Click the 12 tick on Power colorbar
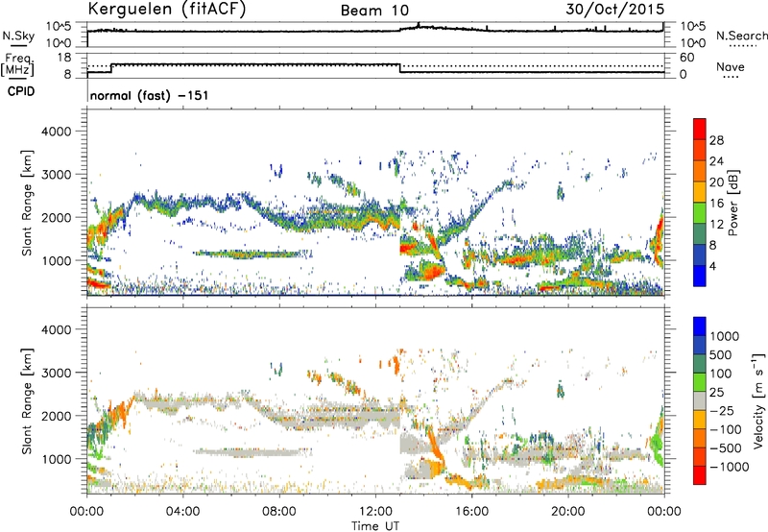The image size is (768, 532). (x=716, y=225)
